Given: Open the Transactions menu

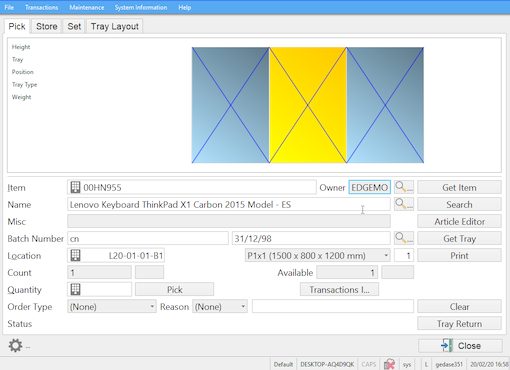Looking at the screenshot, I should pyautogui.click(x=41, y=7).
